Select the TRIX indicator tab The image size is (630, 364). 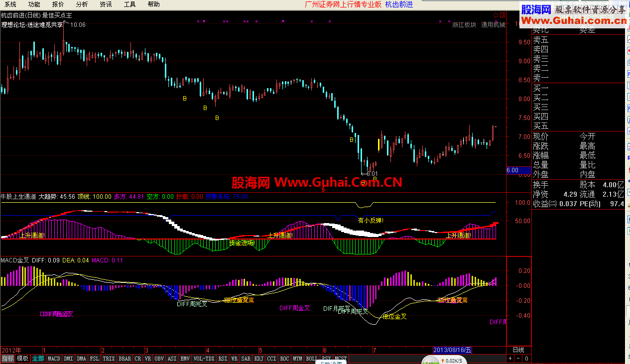pyautogui.click(x=109, y=359)
